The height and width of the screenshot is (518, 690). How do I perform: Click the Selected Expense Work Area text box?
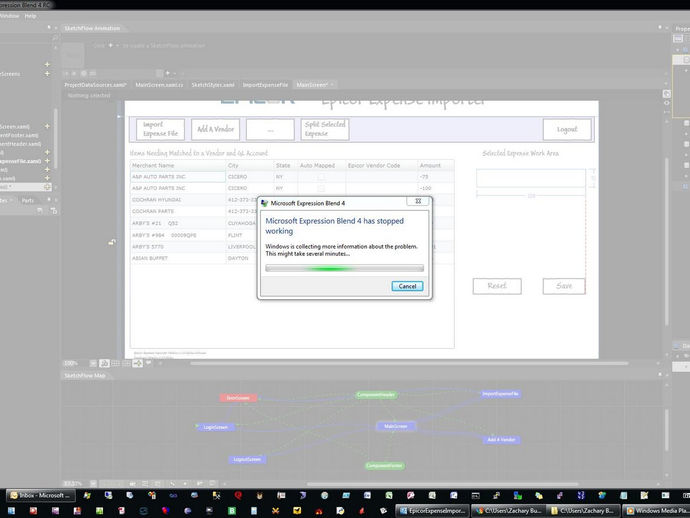click(531, 178)
